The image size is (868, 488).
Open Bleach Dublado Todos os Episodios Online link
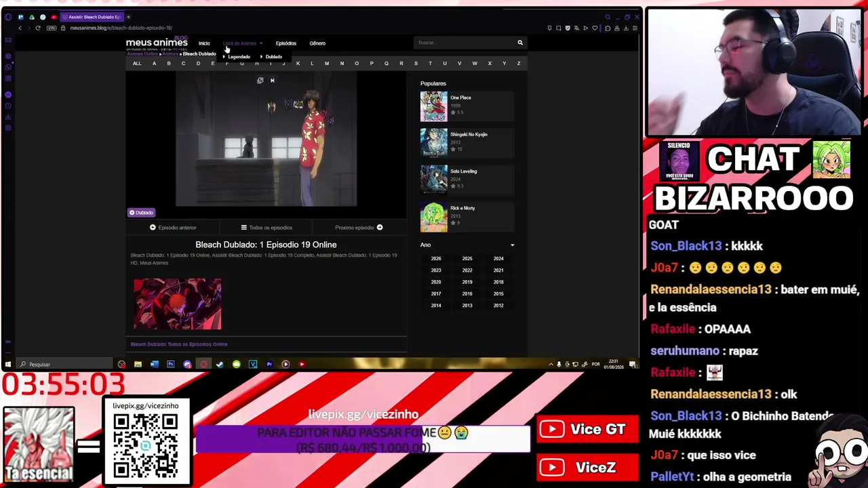pos(179,344)
